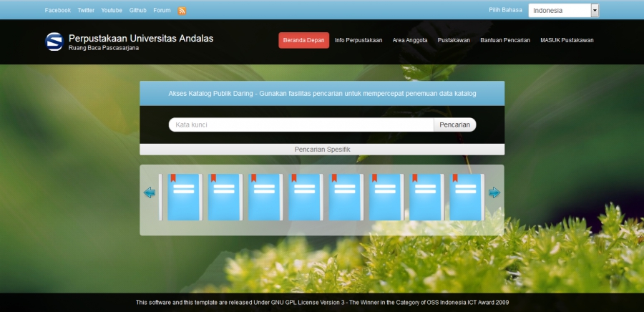
Task: Open the fourth book cover in carousel
Action: pos(305,197)
